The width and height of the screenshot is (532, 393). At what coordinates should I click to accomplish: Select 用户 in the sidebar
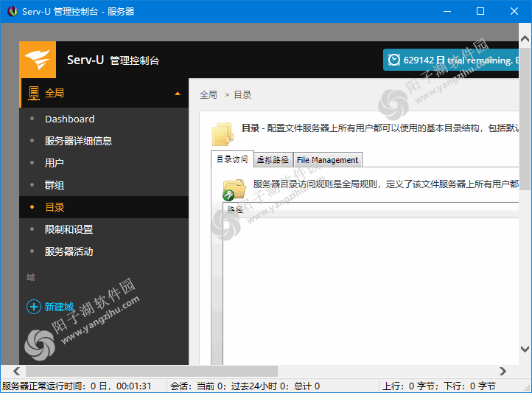tap(55, 163)
